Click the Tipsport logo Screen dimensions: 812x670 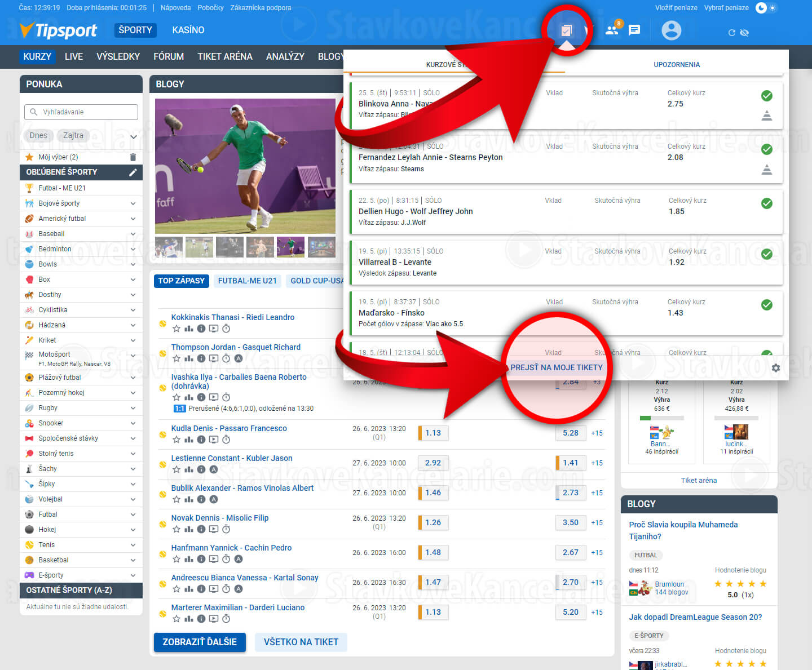tap(58, 30)
